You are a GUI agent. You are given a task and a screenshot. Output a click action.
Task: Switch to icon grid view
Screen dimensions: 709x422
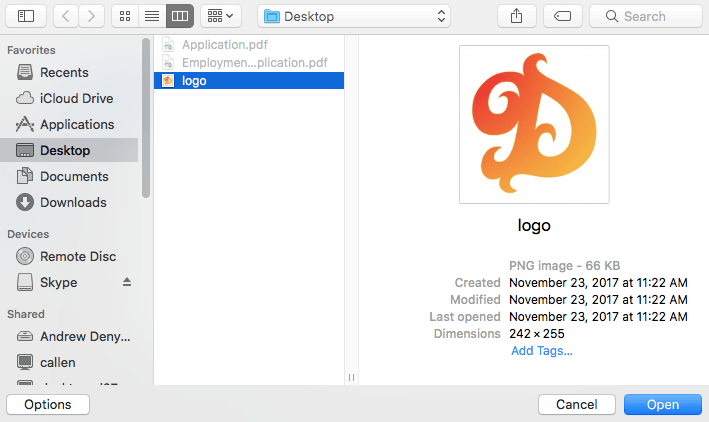pyautogui.click(x=125, y=16)
